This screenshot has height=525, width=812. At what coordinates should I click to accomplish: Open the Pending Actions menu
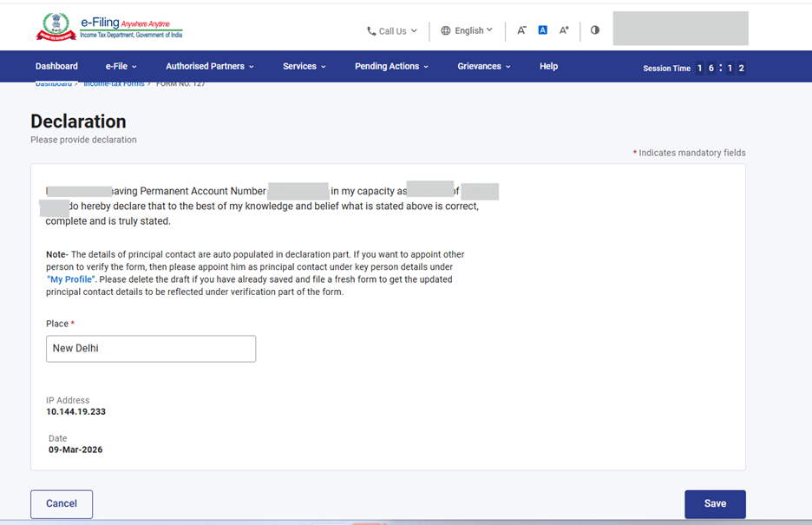(x=391, y=66)
